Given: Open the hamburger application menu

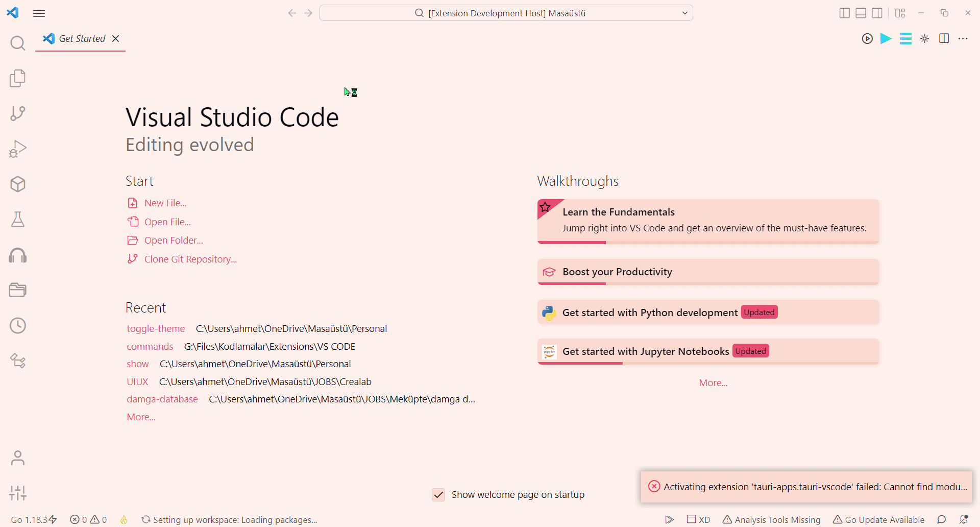Looking at the screenshot, I should tap(39, 13).
